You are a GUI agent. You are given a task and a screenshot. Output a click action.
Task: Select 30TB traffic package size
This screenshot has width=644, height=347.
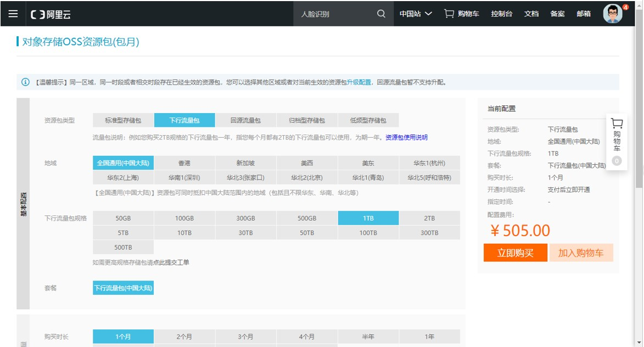(245, 233)
